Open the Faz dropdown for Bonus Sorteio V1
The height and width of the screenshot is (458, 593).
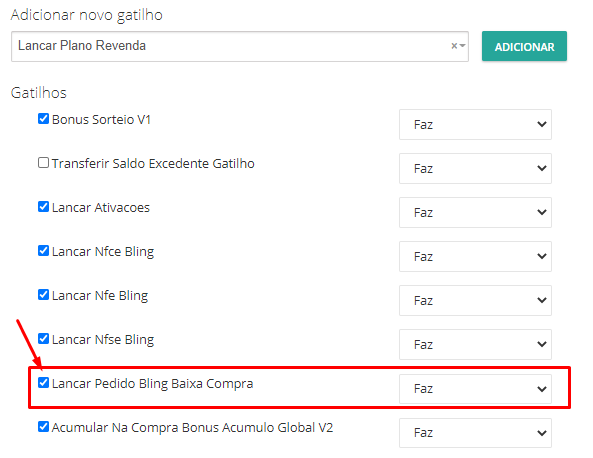point(475,124)
